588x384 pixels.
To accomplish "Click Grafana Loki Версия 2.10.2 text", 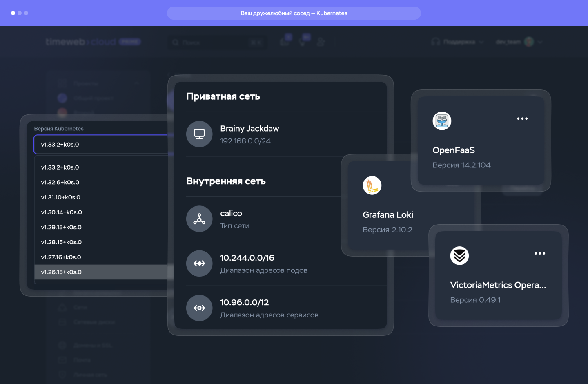I will coord(388,230).
